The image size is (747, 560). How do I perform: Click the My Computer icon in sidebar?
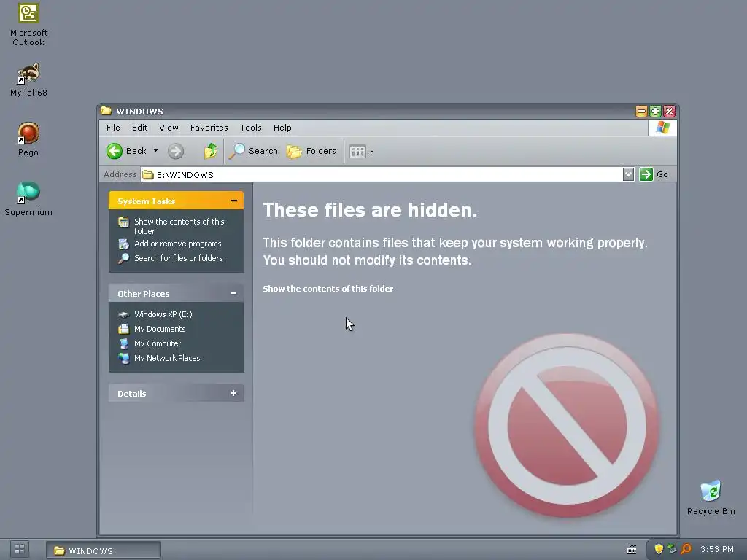coord(124,343)
